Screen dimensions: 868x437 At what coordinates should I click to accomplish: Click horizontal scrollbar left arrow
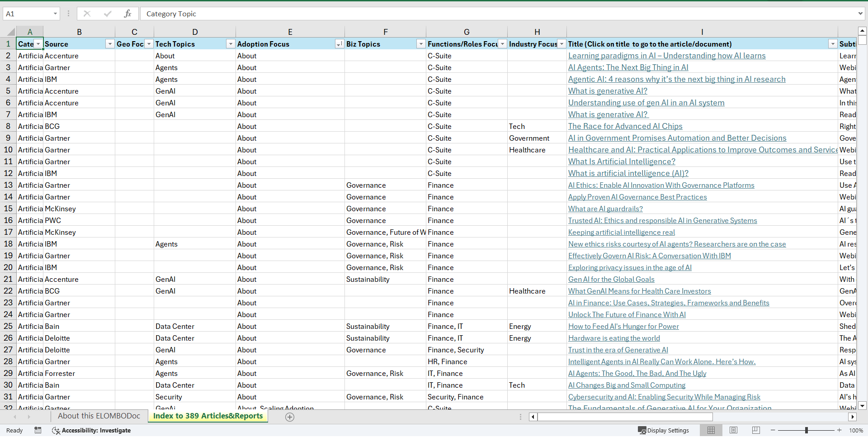(x=533, y=417)
